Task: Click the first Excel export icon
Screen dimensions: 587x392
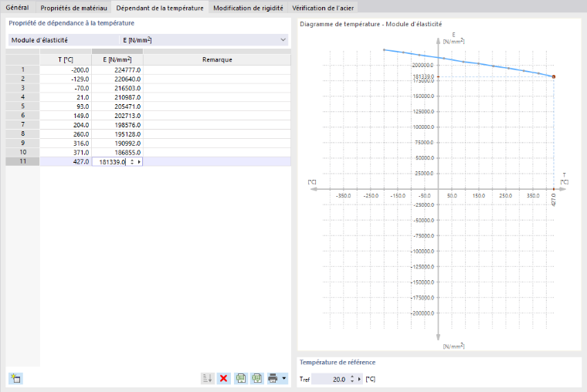Action: coord(241,378)
